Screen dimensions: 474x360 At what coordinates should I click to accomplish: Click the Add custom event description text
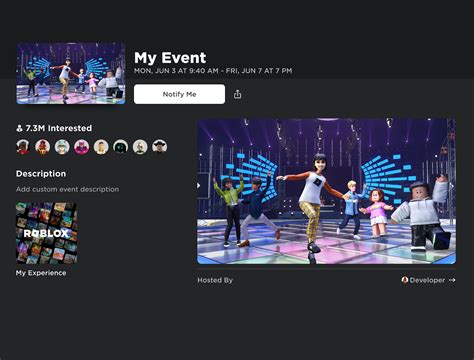[x=67, y=189]
